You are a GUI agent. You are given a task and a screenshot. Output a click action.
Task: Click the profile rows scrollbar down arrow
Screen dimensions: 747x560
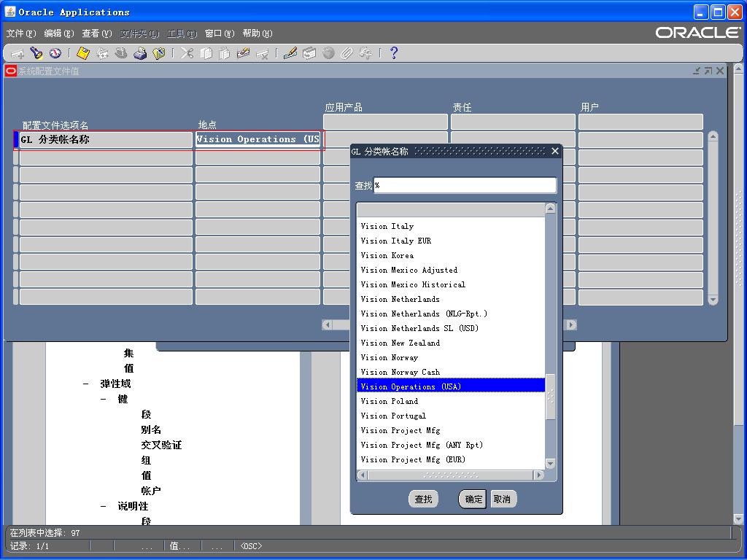coord(713,300)
